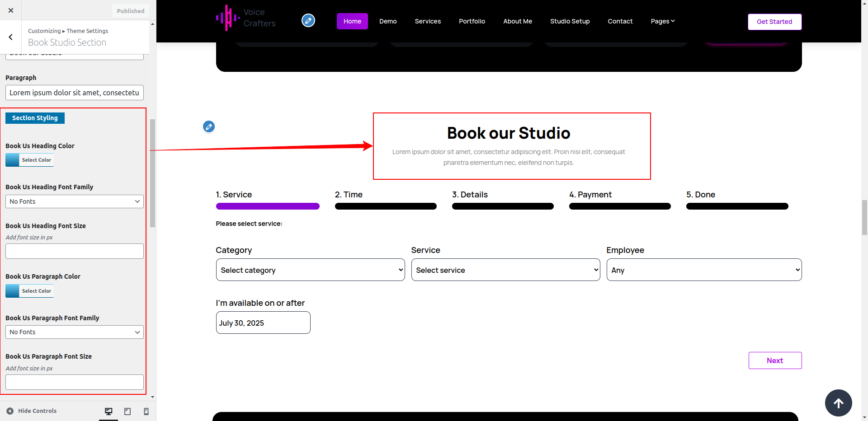Click the scroll-to-top arrow button
The height and width of the screenshot is (421, 868).
[838, 403]
